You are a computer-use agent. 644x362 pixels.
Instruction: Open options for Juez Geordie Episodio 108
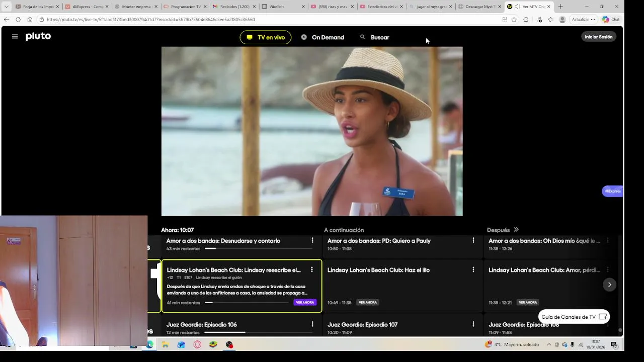(608, 324)
